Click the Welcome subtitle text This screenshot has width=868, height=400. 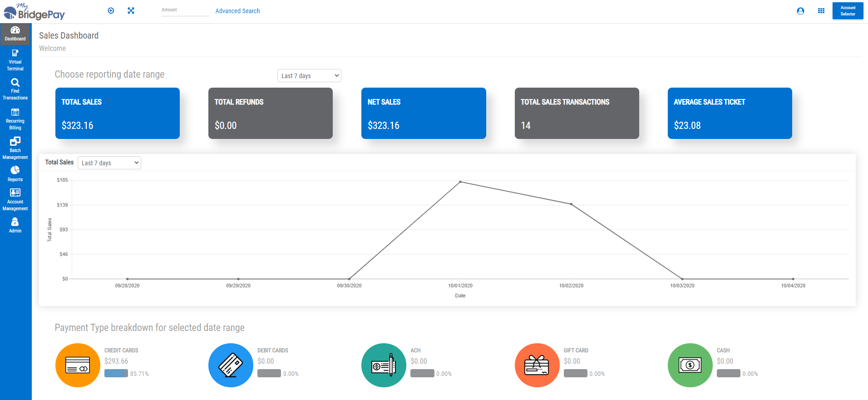tap(52, 49)
